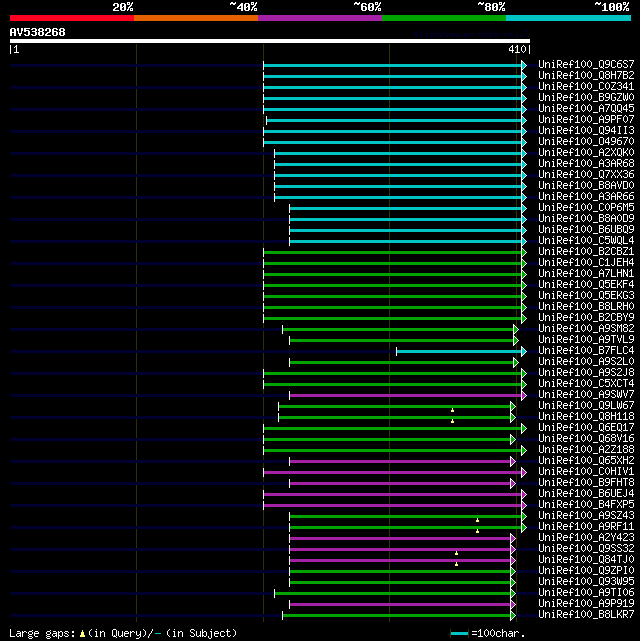Viewport: 640px width, 641px height.
Task: Click the UniRef100_A7LHN1 label
Action: 586,273
